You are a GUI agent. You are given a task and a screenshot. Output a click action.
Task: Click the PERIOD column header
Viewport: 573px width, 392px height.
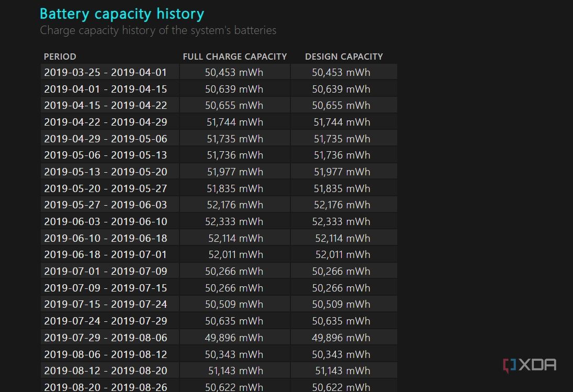[60, 57]
